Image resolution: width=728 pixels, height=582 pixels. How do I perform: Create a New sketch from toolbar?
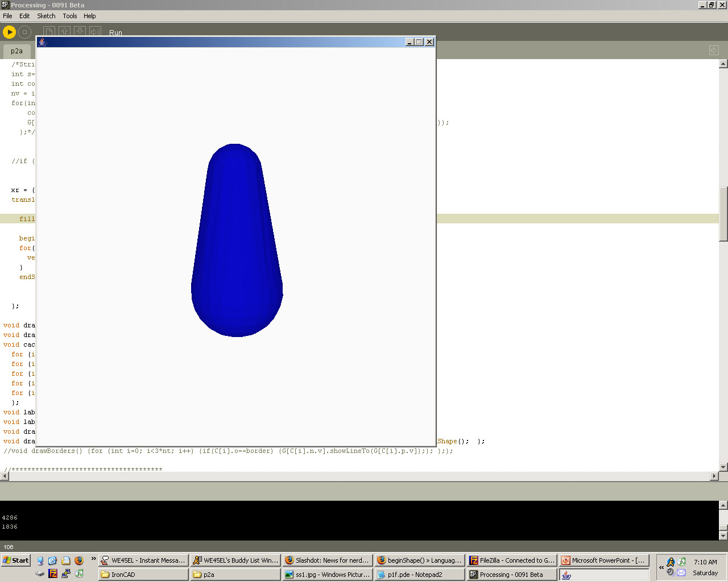pos(49,32)
